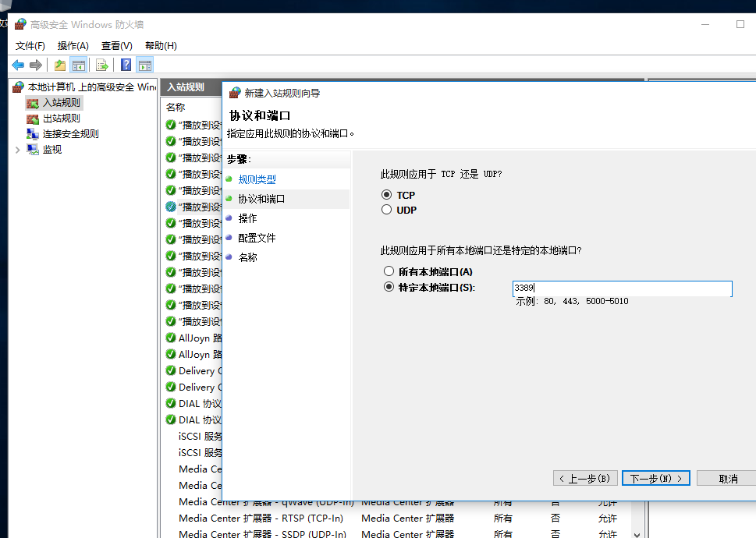
Task: Click the Profile (配置文件) wizard step
Action: click(257, 238)
